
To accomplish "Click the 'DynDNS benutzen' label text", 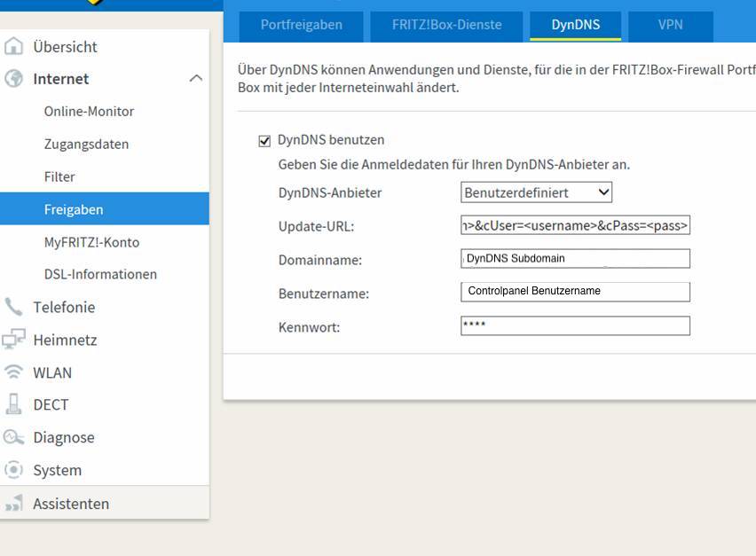I will click(x=331, y=140).
